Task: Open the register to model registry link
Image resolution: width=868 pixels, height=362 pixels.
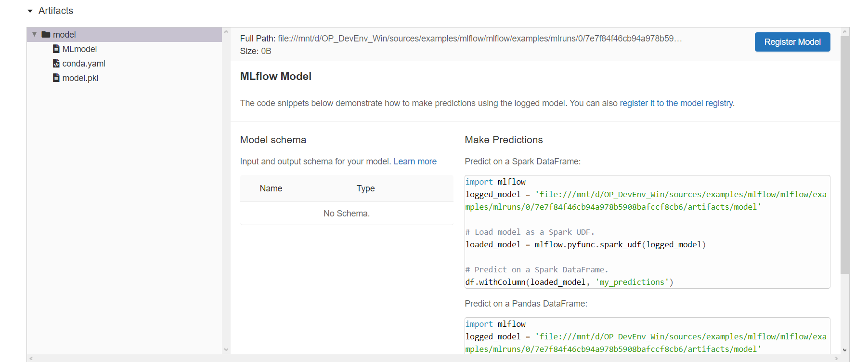Action: pos(676,103)
